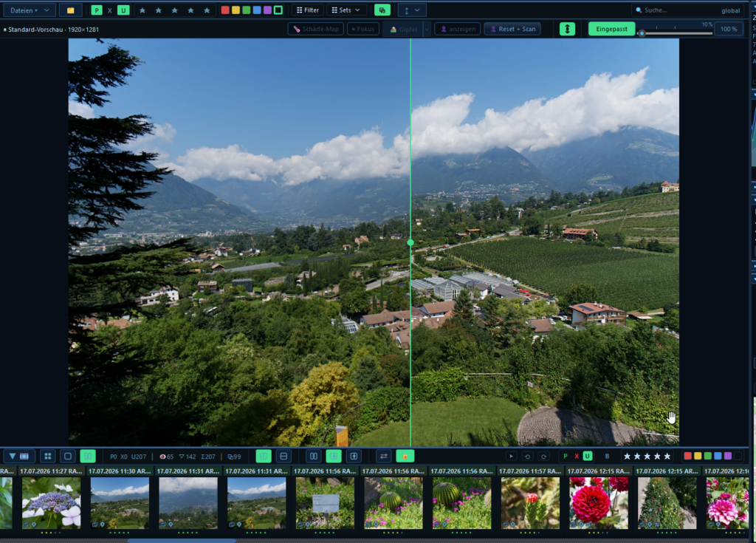Toggle the green U unflagged filter

[123, 10]
